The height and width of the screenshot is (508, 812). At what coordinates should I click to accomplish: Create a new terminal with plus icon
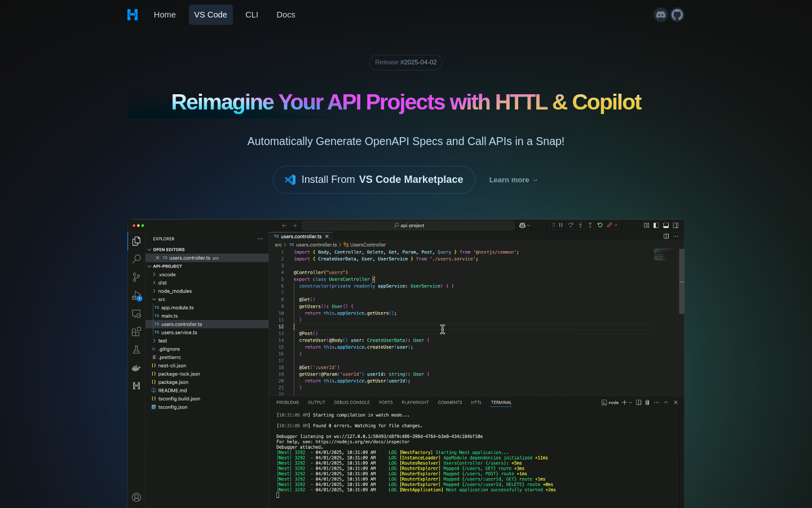[x=624, y=402]
